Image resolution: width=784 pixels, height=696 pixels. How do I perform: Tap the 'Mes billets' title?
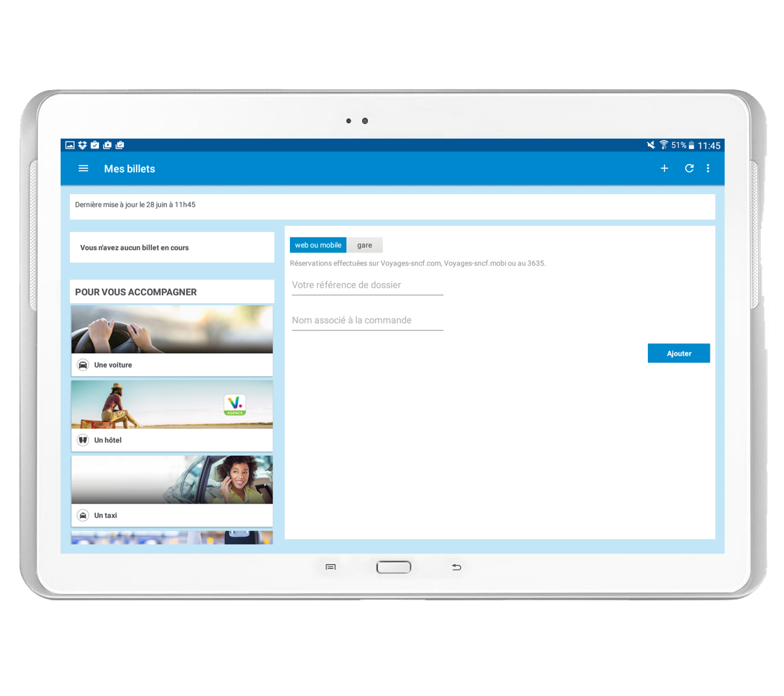pos(129,169)
